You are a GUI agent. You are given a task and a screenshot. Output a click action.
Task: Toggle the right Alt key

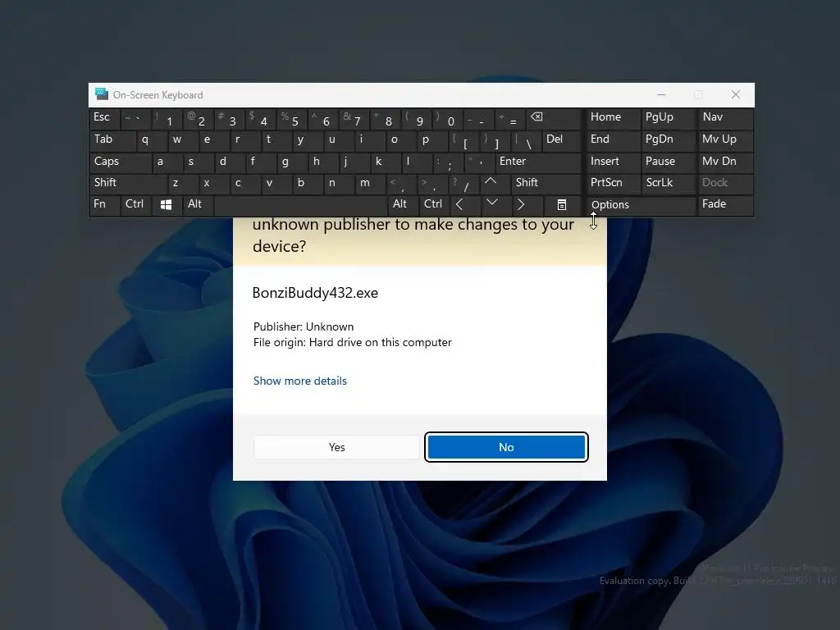pos(403,204)
